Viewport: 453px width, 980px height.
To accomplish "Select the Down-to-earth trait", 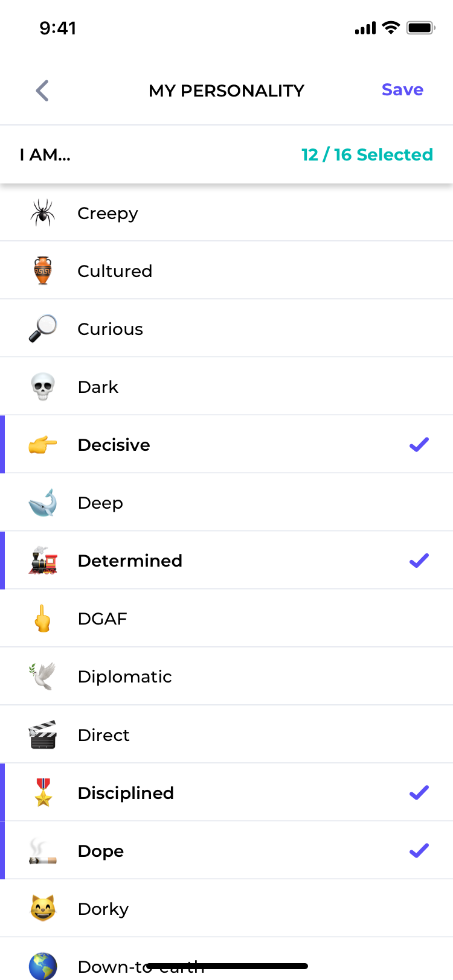I will (x=226, y=959).
